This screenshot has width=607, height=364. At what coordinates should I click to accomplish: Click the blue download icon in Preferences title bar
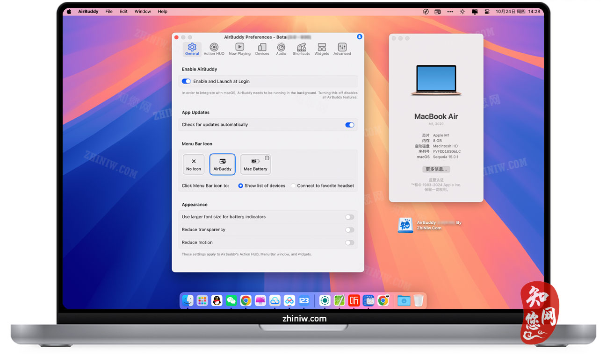(359, 36)
